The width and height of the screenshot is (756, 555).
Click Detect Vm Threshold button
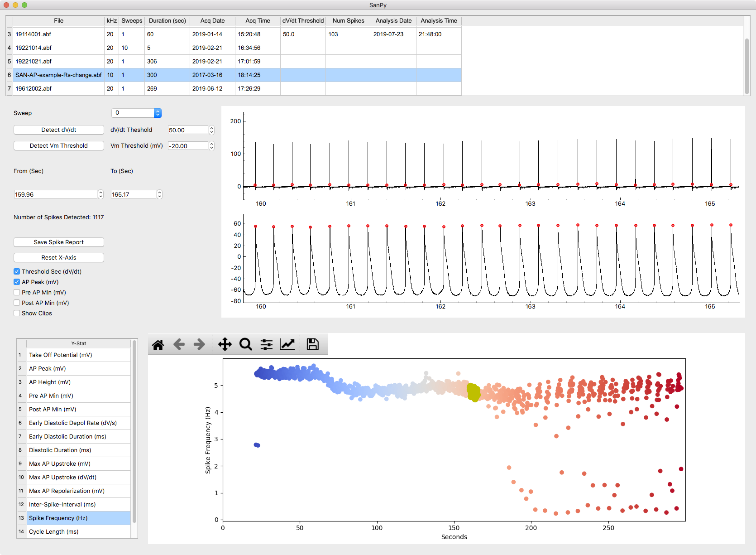pyautogui.click(x=59, y=146)
